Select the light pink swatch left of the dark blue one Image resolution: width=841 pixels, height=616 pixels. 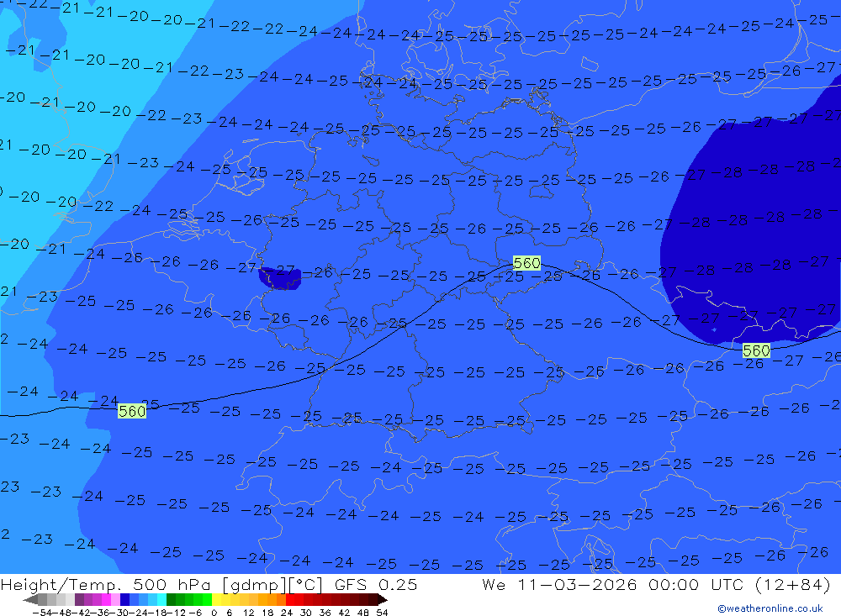pyautogui.click(x=115, y=599)
